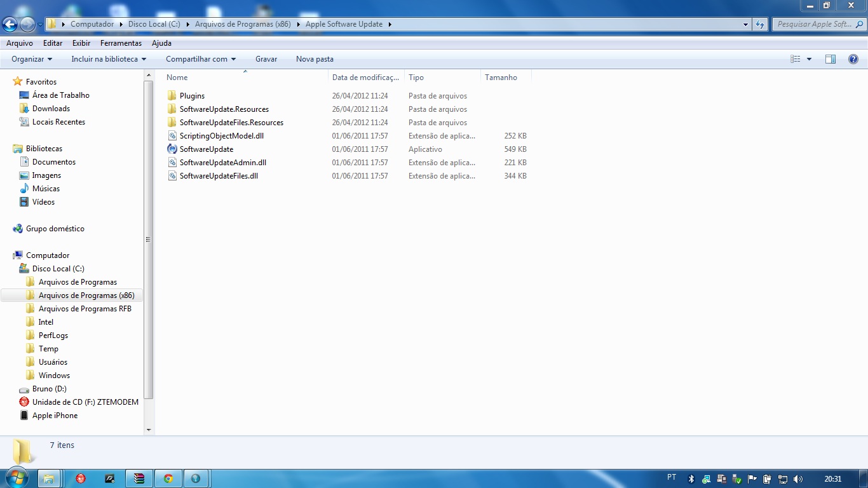Toggle the preview pane icon
868x488 pixels.
tap(831, 59)
